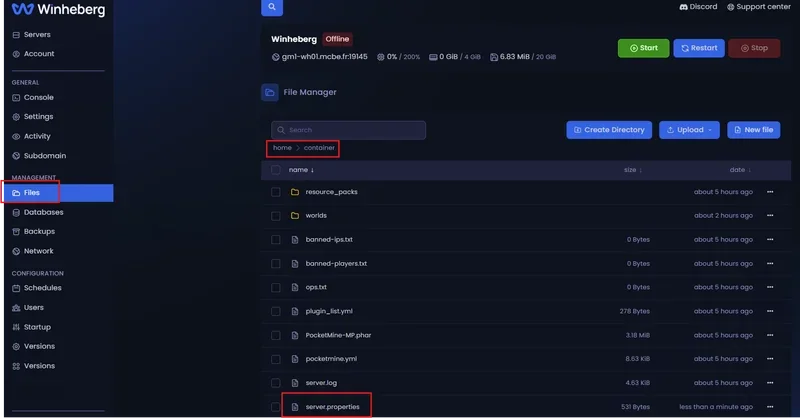This screenshot has width=800, height=418.
Task: Open the Console page
Action: click(x=33, y=97)
